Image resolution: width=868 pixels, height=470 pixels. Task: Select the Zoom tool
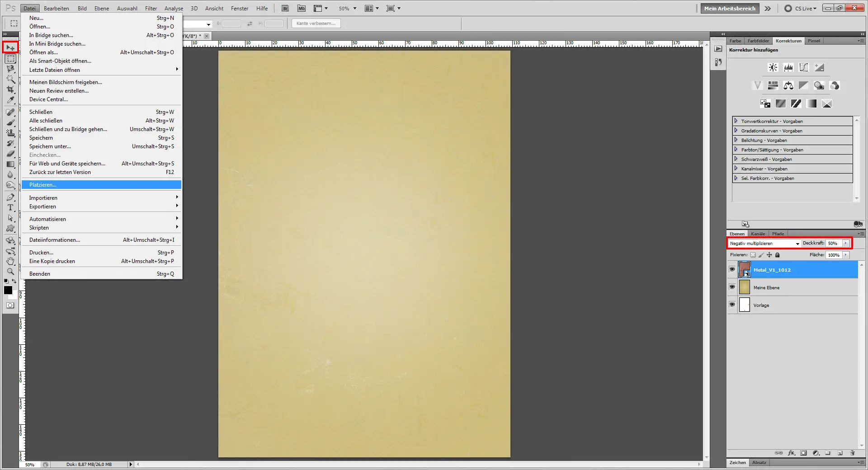pos(10,271)
